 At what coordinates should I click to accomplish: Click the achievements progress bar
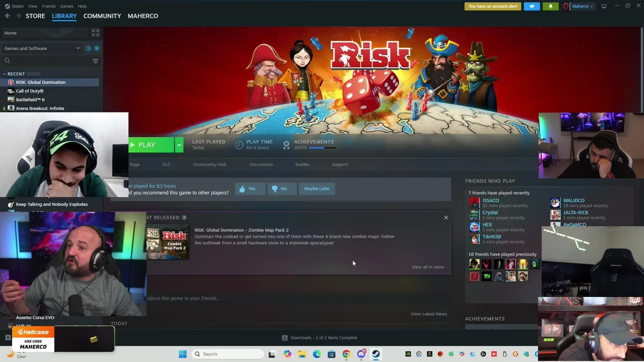point(322,148)
